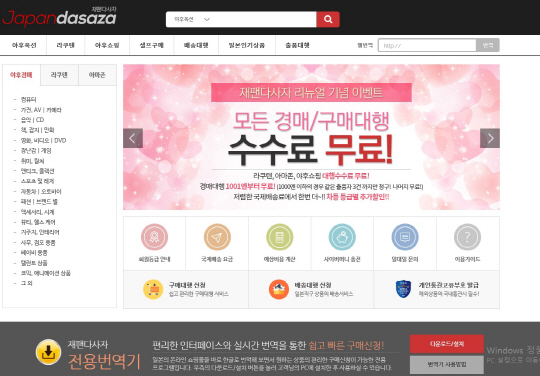Open the 거주지, 인테리어 category
The image size is (540, 376).
pyautogui.click(x=40, y=232)
